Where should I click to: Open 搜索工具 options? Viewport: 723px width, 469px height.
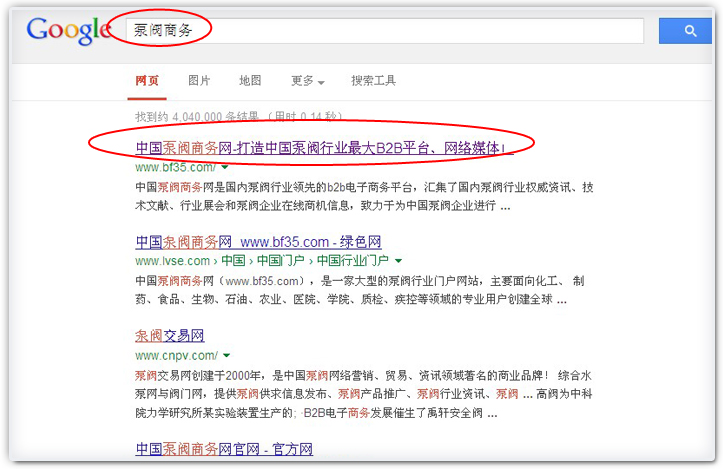[x=374, y=81]
